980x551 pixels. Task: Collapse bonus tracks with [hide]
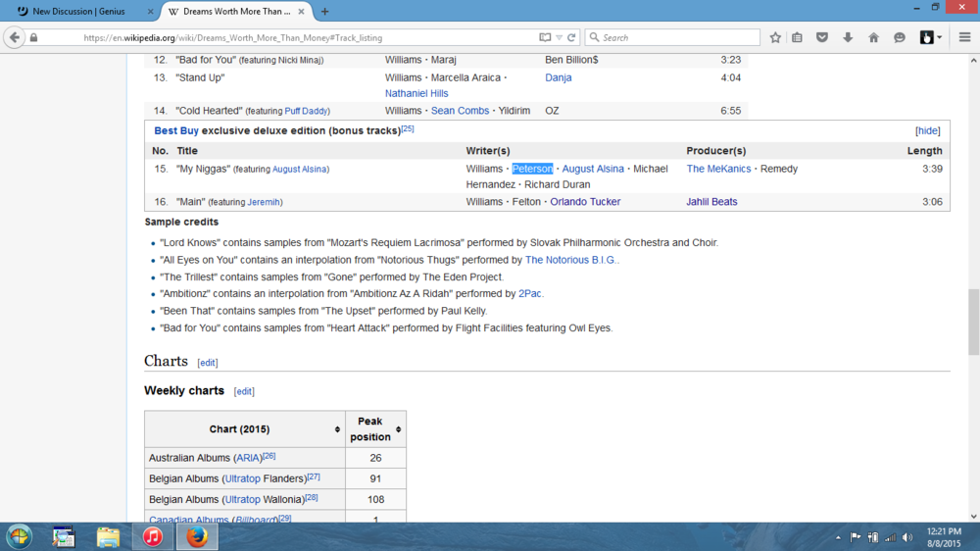click(x=927, y=130)
